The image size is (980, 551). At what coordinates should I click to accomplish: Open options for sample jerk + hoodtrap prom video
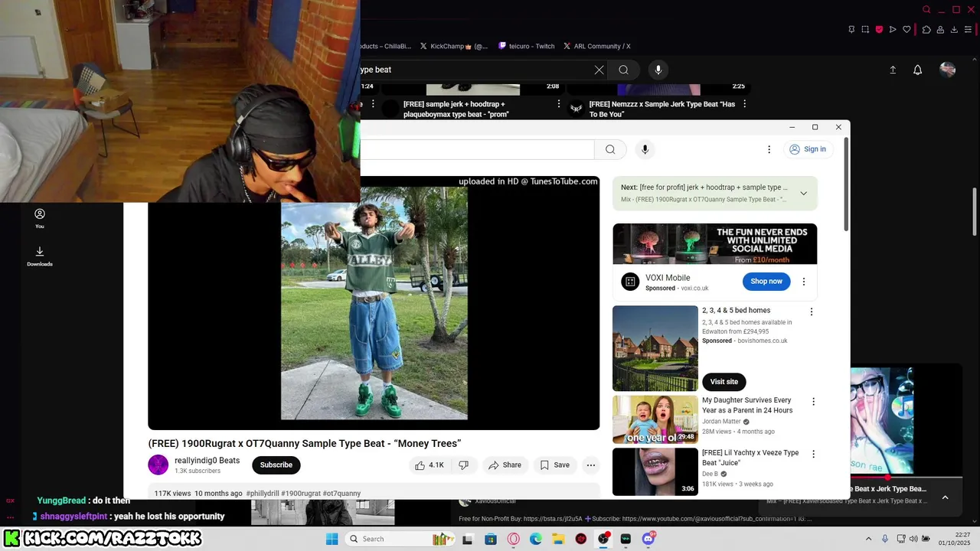pos(559,104)
